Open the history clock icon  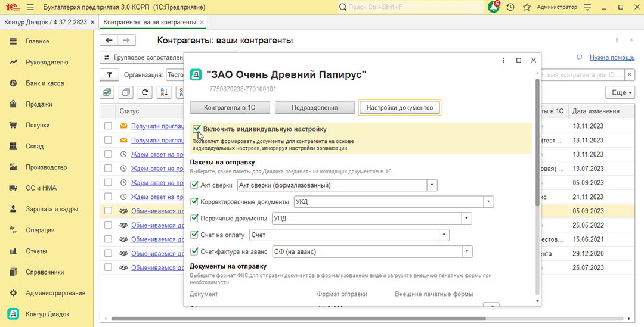(x=510, y=7)
